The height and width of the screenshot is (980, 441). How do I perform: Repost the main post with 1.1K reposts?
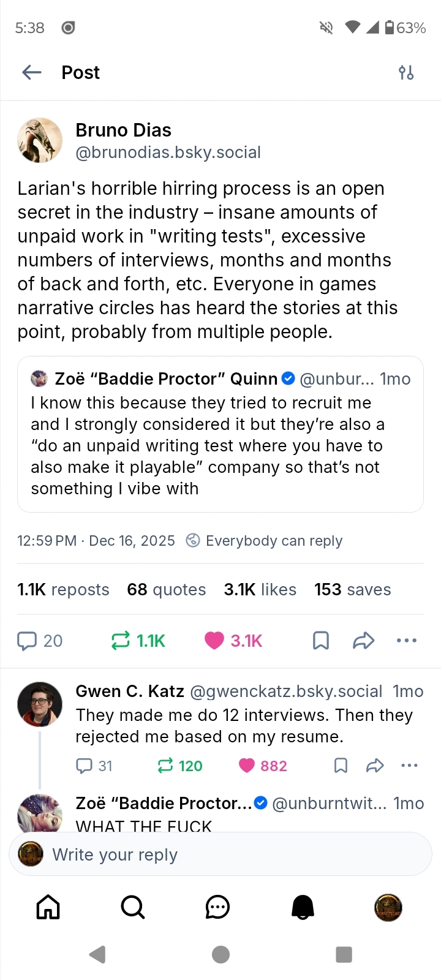[121, 641]
